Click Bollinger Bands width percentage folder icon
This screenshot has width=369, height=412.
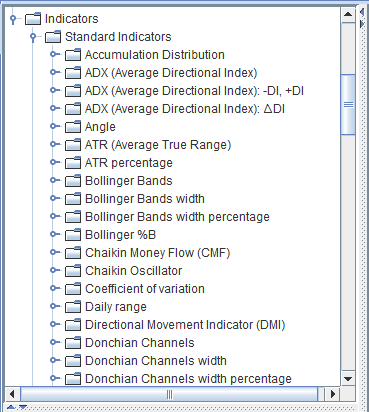point(73,217)
